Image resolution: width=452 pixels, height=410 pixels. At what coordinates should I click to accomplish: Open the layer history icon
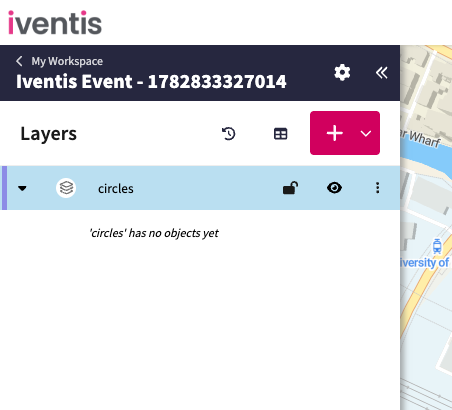(x=229, y=134)
